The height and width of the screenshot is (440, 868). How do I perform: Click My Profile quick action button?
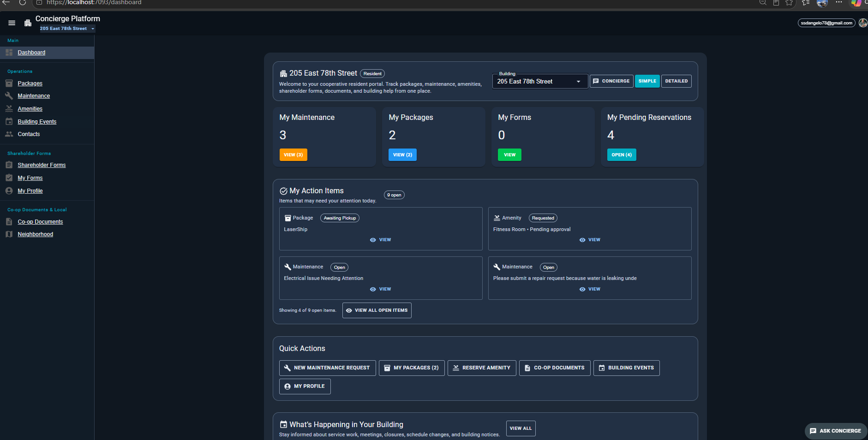click(x=305, y=386)
